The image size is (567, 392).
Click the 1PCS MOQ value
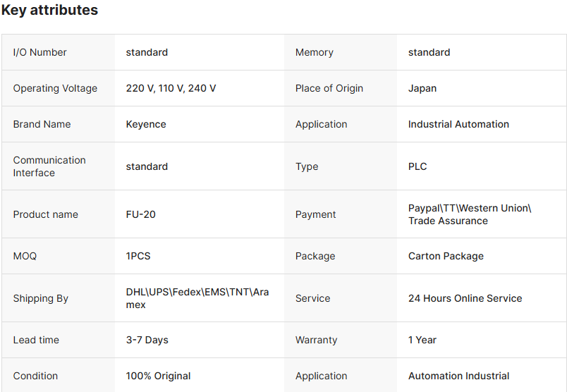click(x=138, y=256)
